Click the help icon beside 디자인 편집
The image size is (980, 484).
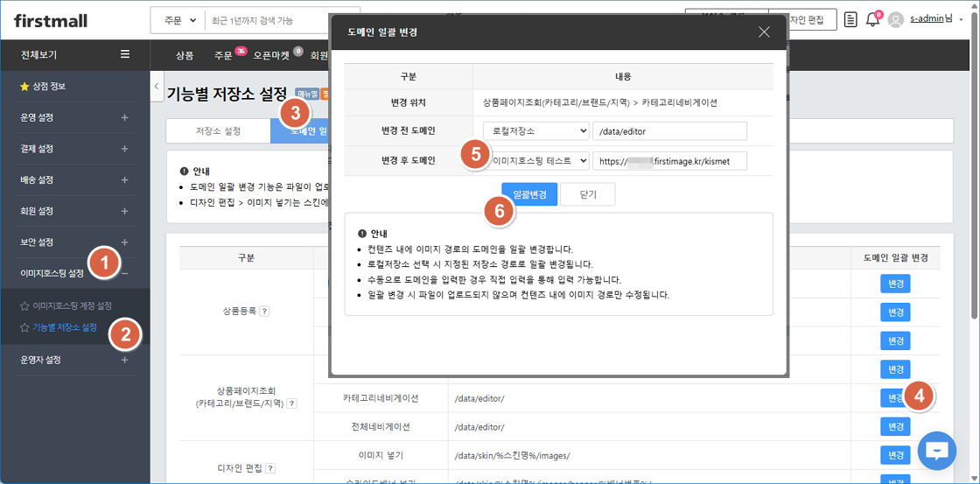[x=270, y=467]
